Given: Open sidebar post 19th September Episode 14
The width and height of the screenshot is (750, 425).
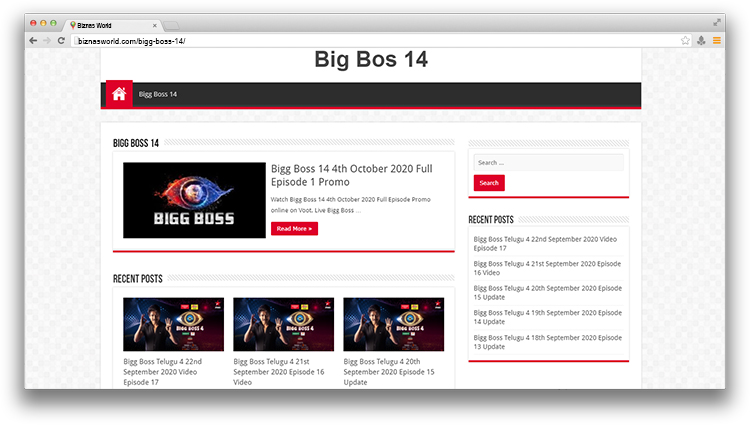Looking at the screenshot, I should (548, 317).
